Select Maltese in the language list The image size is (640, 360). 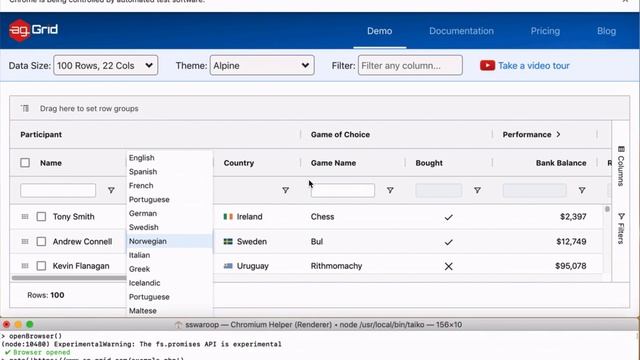pyautogui.click(x=143, y=311)
